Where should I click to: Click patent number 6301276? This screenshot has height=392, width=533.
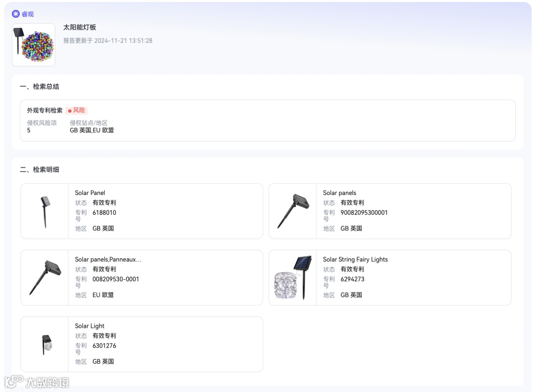click(104, 346)
